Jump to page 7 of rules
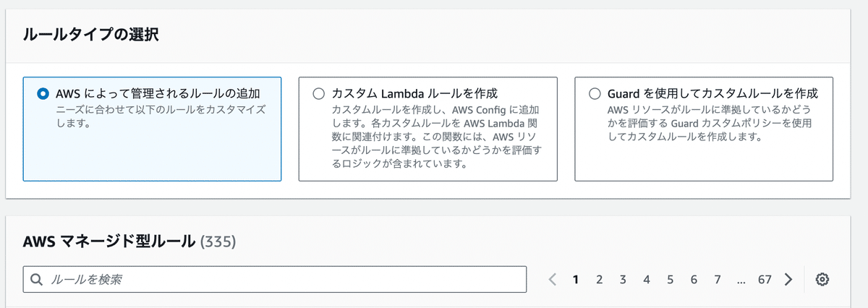Image resolution: width=868 pixels, height=308 pixels. pyautogui.click(x=718, y=280)
